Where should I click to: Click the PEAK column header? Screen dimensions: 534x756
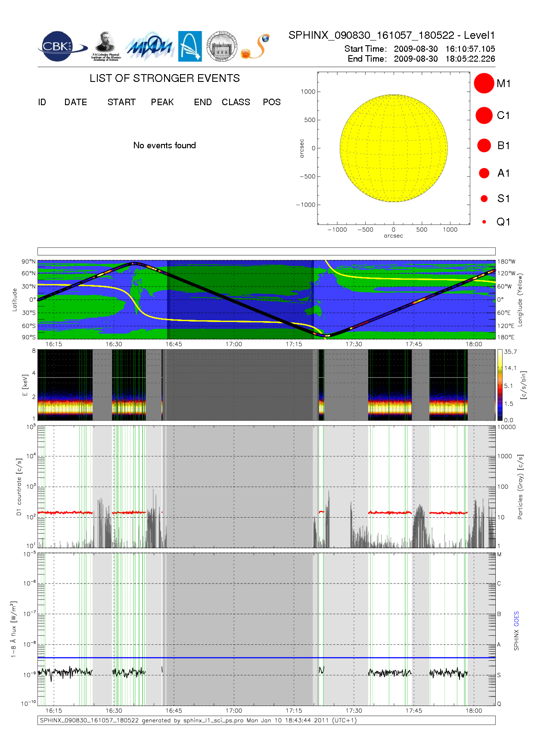162,102
